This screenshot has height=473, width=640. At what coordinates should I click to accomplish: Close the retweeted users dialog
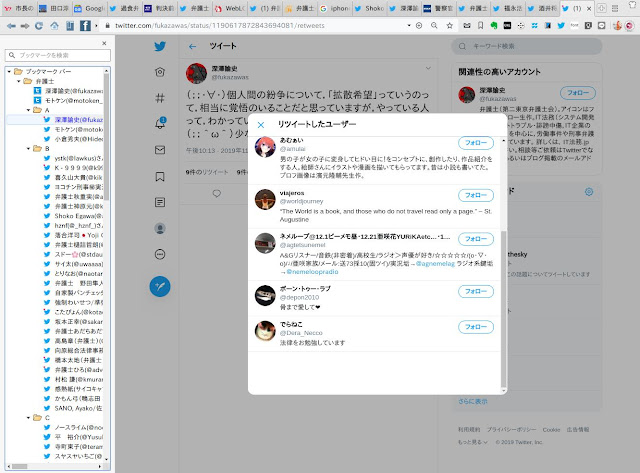[x=261, y=125]
